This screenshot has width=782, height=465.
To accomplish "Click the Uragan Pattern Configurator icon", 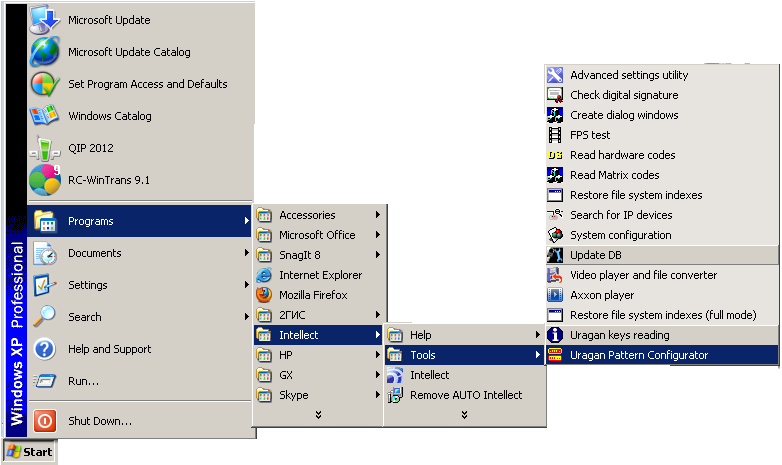I will coord(555,355).
